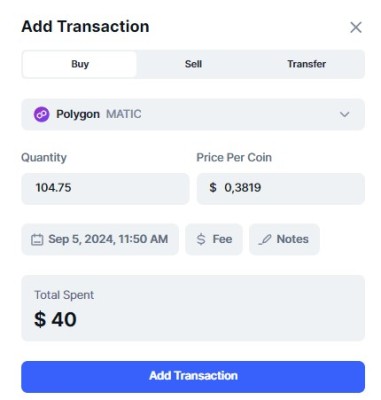Open the Sep 5, 2024 date picker

pos(100,239)
